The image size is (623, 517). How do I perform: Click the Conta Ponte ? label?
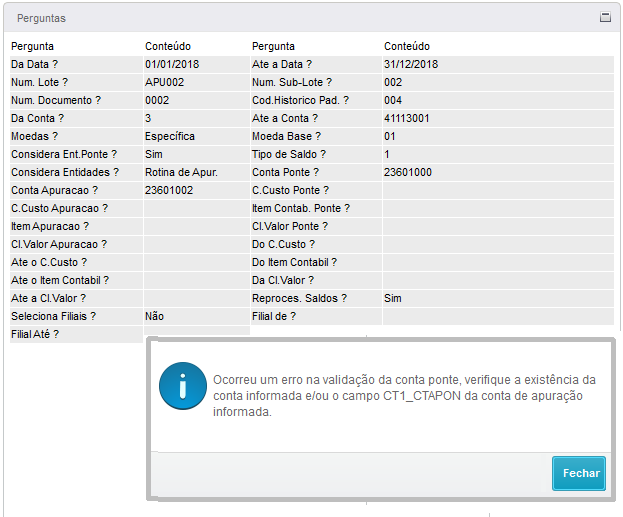(285, 172)
